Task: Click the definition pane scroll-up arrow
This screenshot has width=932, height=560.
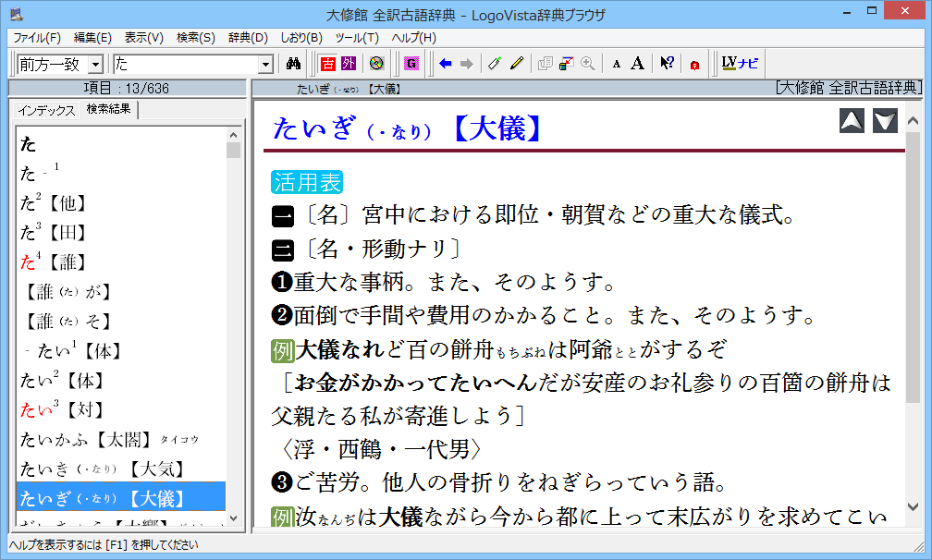Action: tap(913, 121)
